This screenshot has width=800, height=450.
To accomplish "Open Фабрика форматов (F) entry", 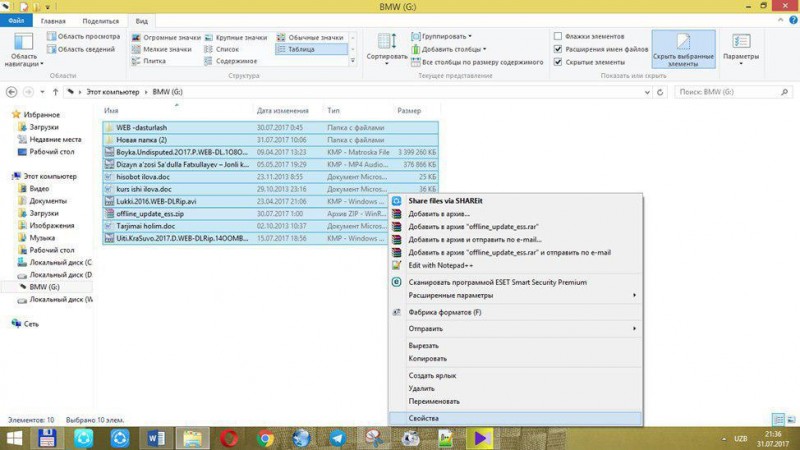I will tap(515, 312).
